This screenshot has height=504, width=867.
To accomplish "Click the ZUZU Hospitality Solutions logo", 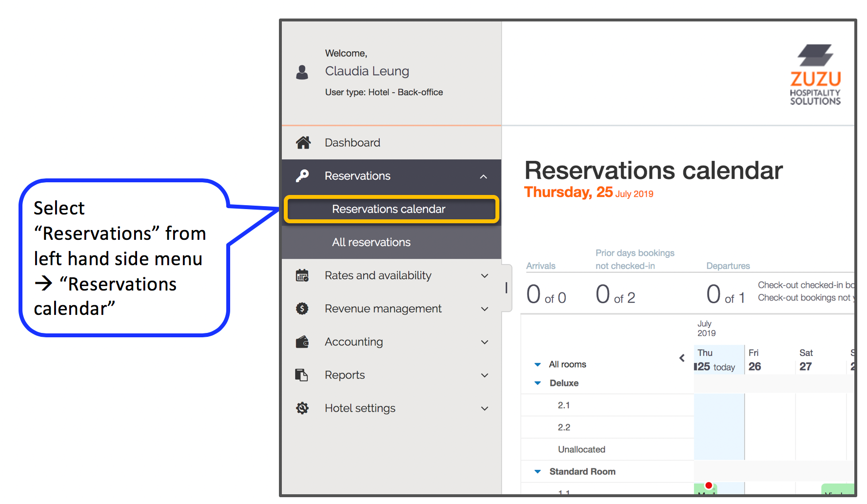I will [815, 75].
